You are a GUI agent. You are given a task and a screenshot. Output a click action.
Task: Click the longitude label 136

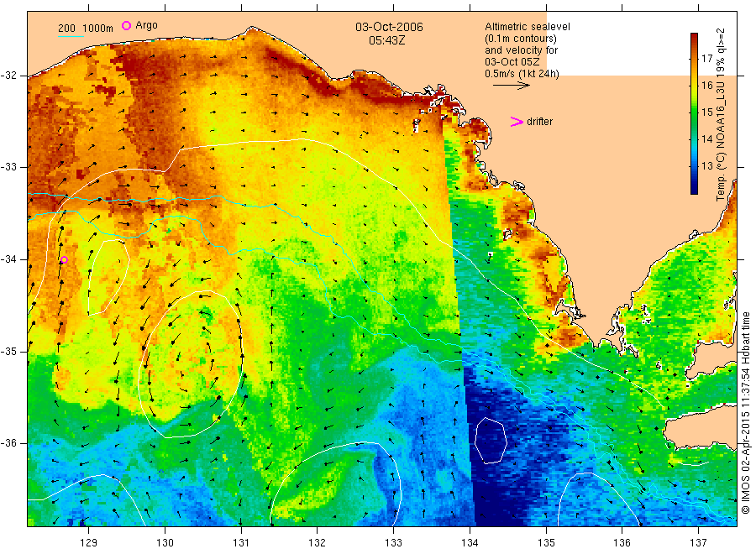tap(622, 543)
